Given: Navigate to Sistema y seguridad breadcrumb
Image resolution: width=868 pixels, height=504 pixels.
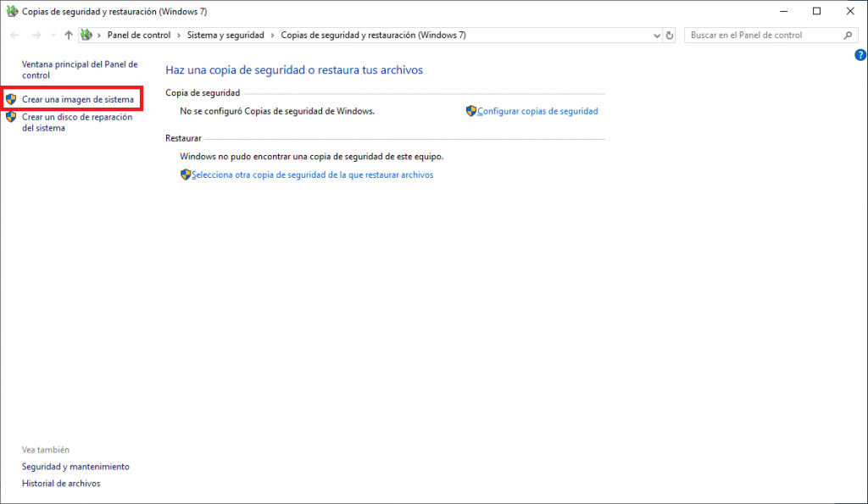Looking at the screenshot, I should click(225, 36).
